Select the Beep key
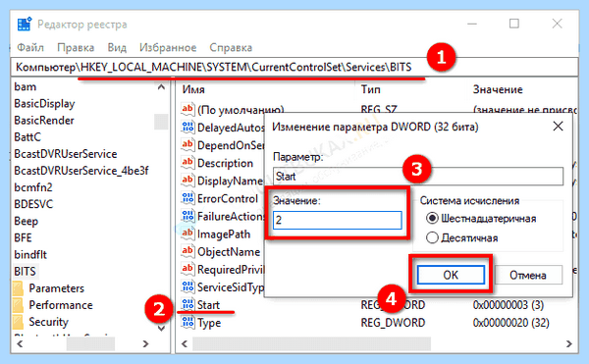589x364 pixels. (26, 221)
